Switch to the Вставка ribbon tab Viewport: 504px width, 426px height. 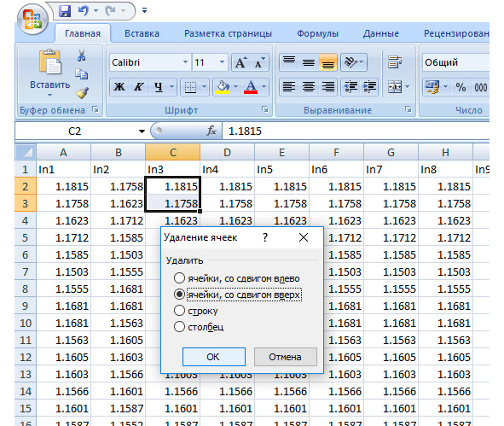(x=142, y=33)
